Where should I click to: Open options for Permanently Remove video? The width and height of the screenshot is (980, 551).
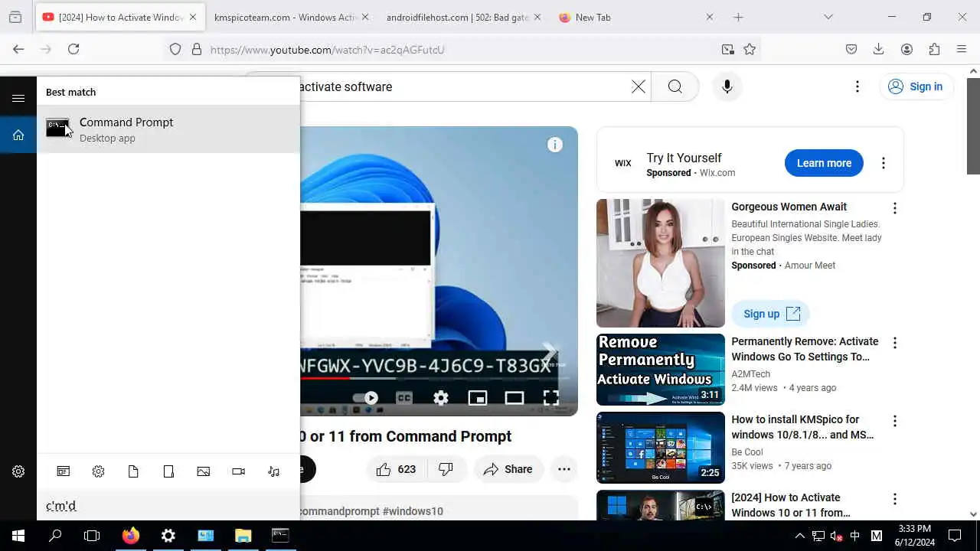(x=894, y=343)
